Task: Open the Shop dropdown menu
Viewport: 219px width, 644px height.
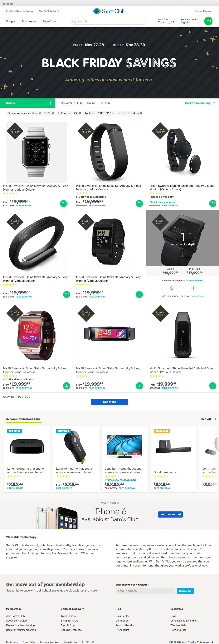Action: [11, 22]
